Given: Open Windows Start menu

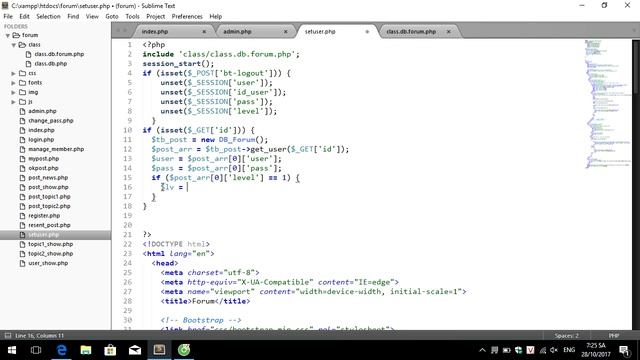Looking at the screenshot, I should (x=12, y=350).
